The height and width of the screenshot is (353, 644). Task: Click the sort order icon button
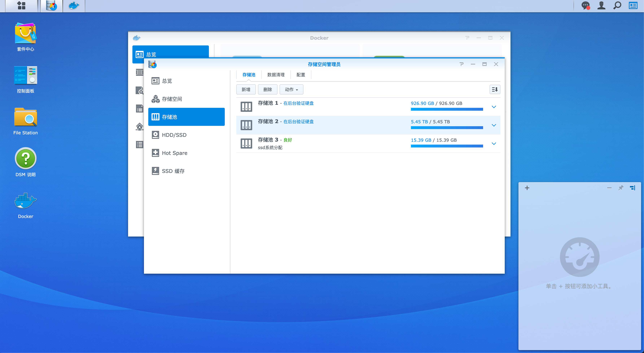[494, 89]
